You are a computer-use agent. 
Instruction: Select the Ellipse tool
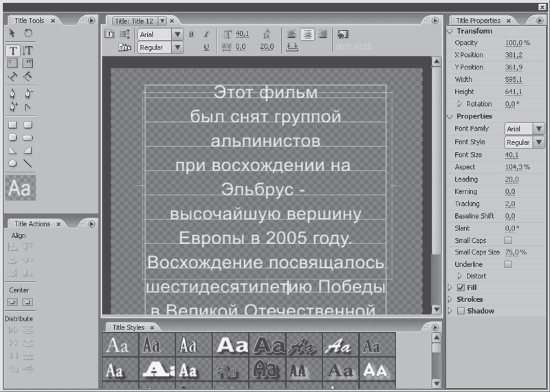point(12,163)
